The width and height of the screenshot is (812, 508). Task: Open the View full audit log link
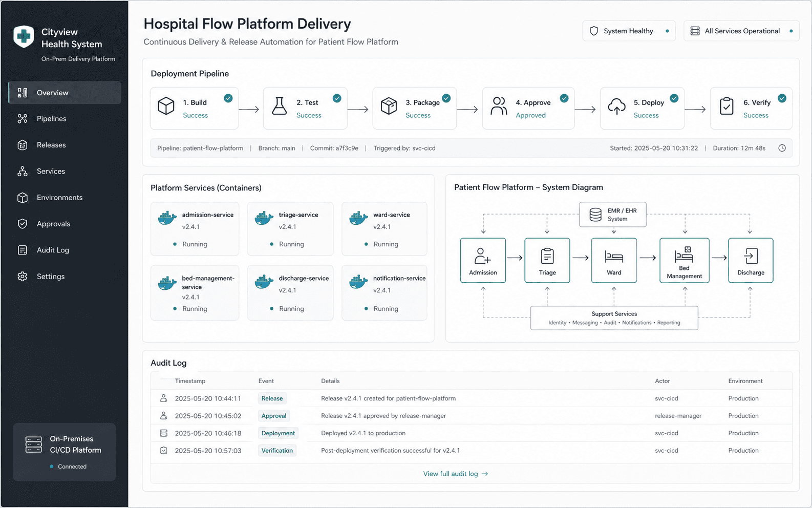tap(455, 474)
